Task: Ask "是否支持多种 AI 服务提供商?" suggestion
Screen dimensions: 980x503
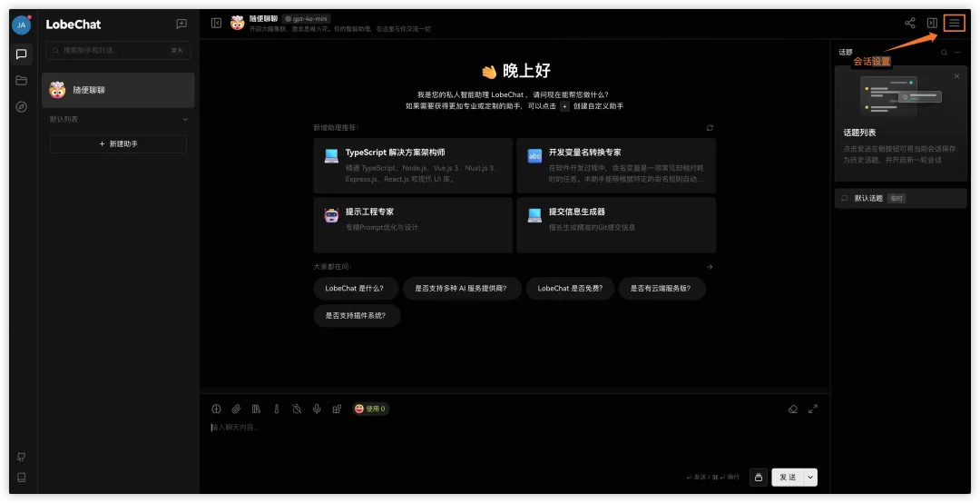Action: 462,289
